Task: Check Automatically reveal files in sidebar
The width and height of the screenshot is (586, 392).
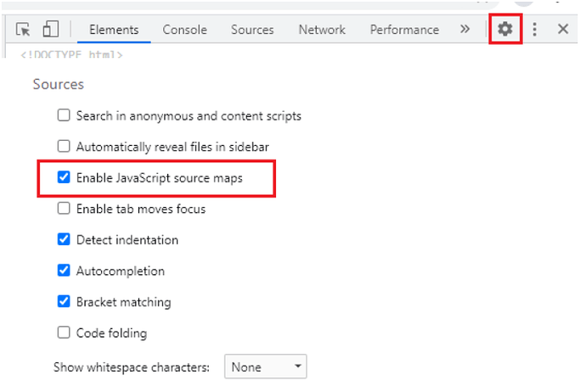Action: pos(64,146)
